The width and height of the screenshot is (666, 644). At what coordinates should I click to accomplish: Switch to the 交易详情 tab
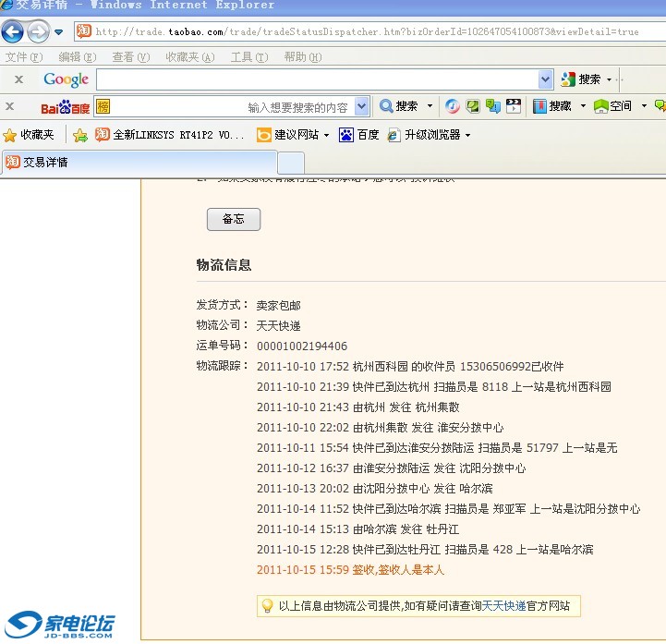pos(45,163)
